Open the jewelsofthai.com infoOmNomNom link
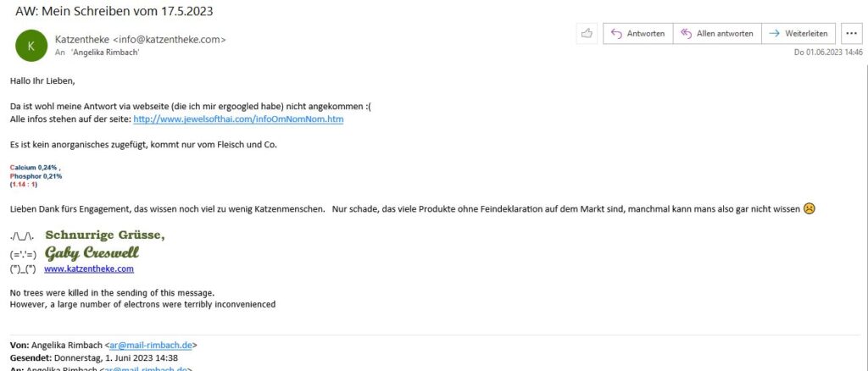This screenshot has height=371, width=868. (x=238, y=119)
